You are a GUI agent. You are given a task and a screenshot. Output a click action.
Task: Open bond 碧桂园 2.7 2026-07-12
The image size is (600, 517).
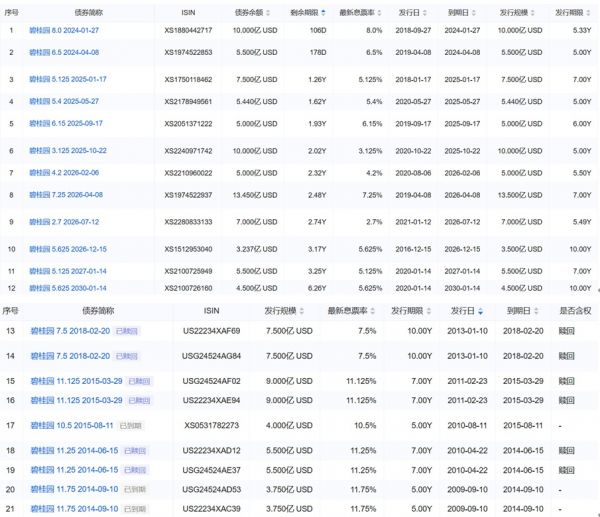(x=64, y=222)
